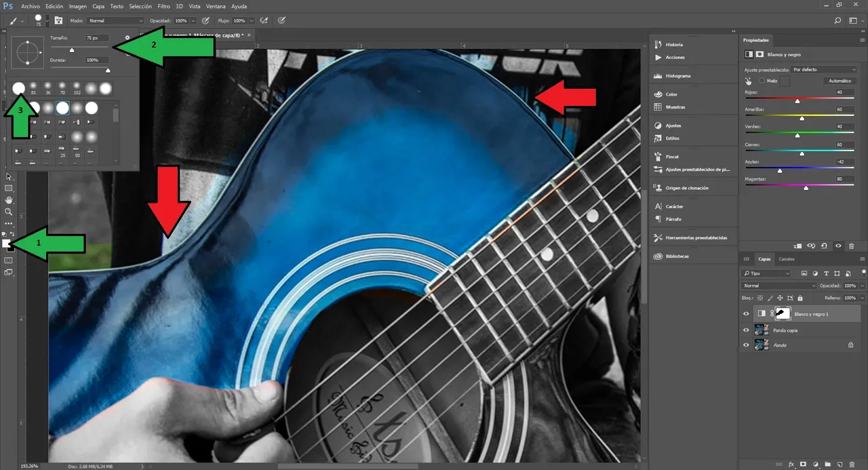Open the Color panel icon

point(658,94)
